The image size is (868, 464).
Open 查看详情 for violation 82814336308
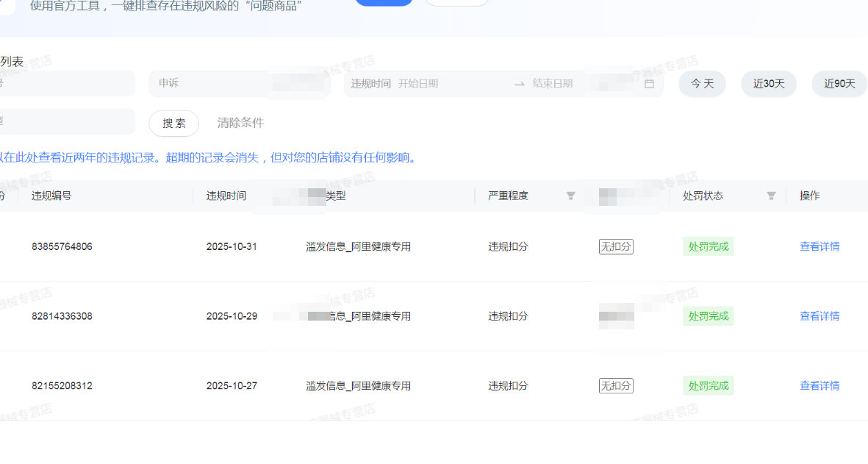819,316
